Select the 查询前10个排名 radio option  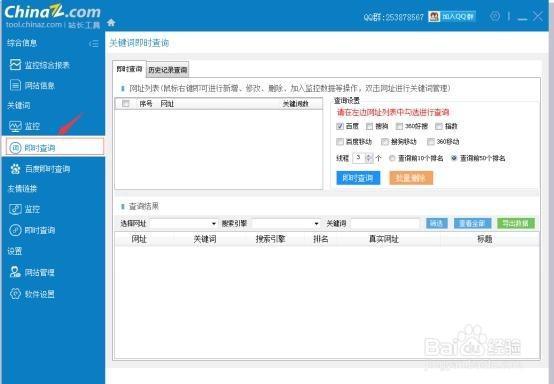coord(391,158)
